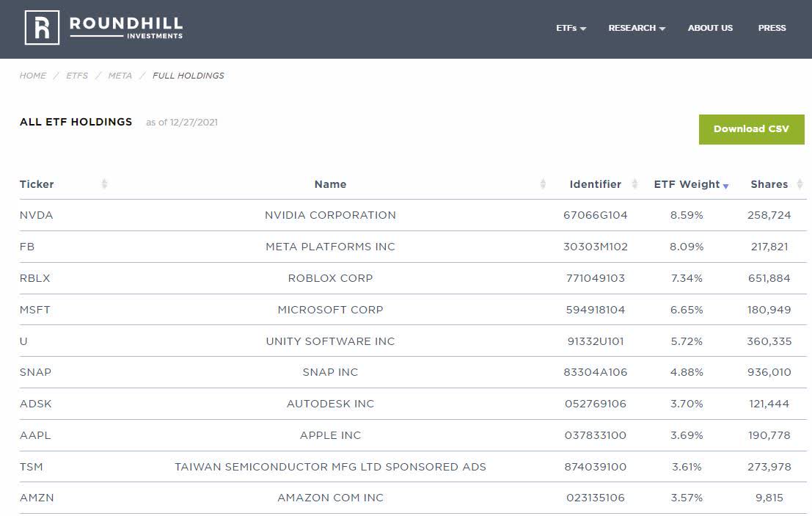812x516 pixels.
Task: Click MICROSOFT CORP name cell
Action: click(330, 310)
